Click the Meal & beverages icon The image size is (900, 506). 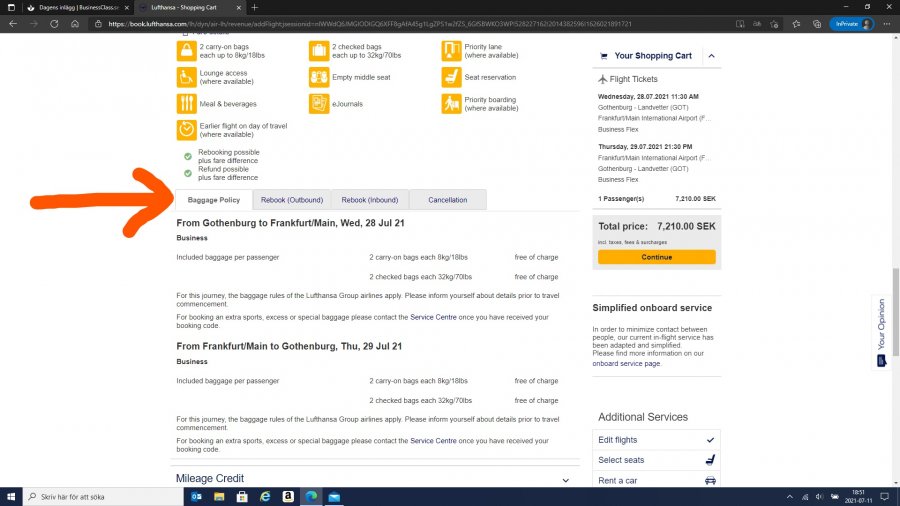(x=186, y=104)
